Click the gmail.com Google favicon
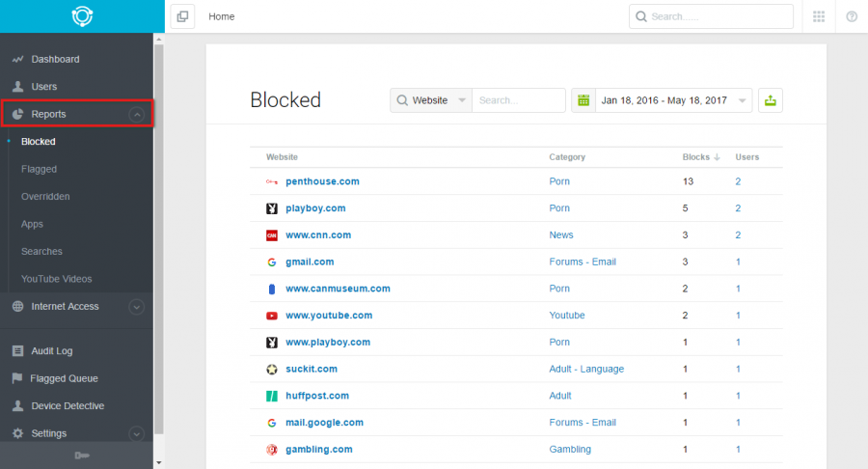868x469 pixels. pos(272,262)
